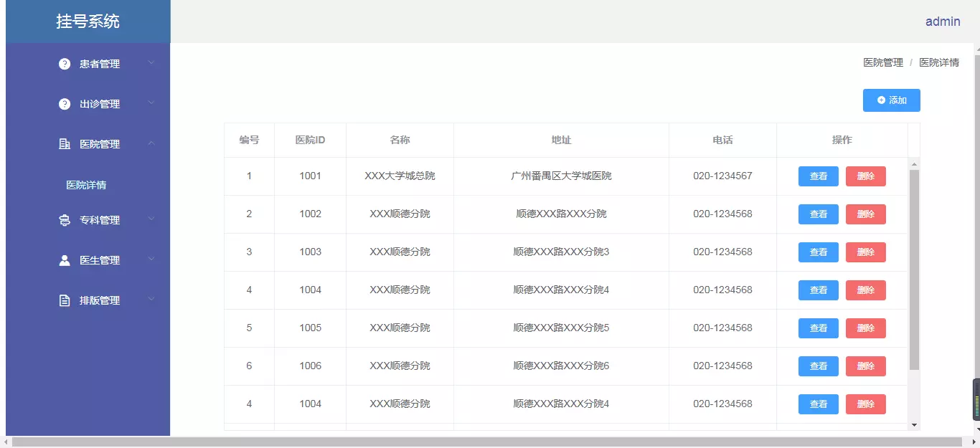
Task: Open the 出诊管理 menu
Action: click(88, 104)
